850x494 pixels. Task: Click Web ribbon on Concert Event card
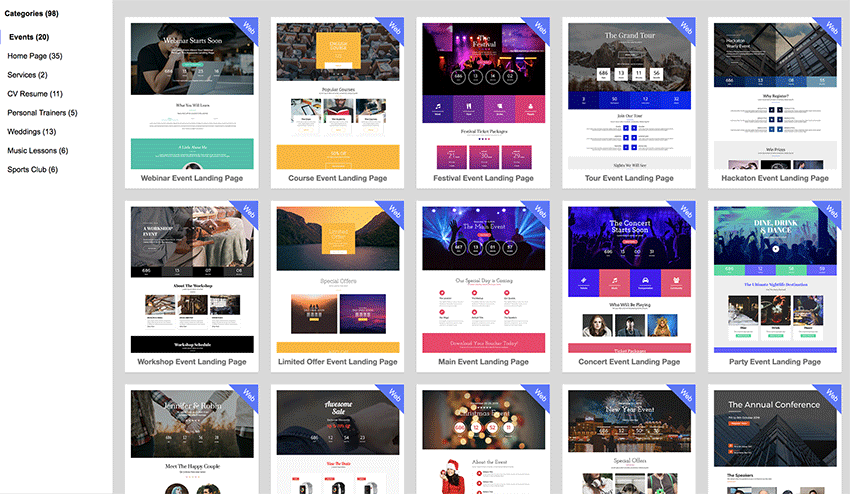point(686,211)
